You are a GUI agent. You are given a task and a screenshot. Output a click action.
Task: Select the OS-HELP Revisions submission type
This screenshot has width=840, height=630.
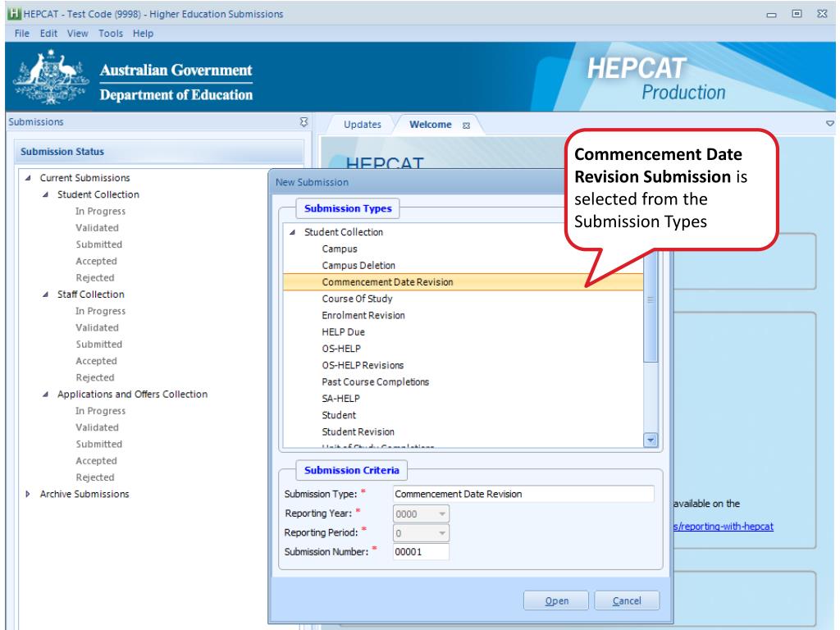pos(363,365)
